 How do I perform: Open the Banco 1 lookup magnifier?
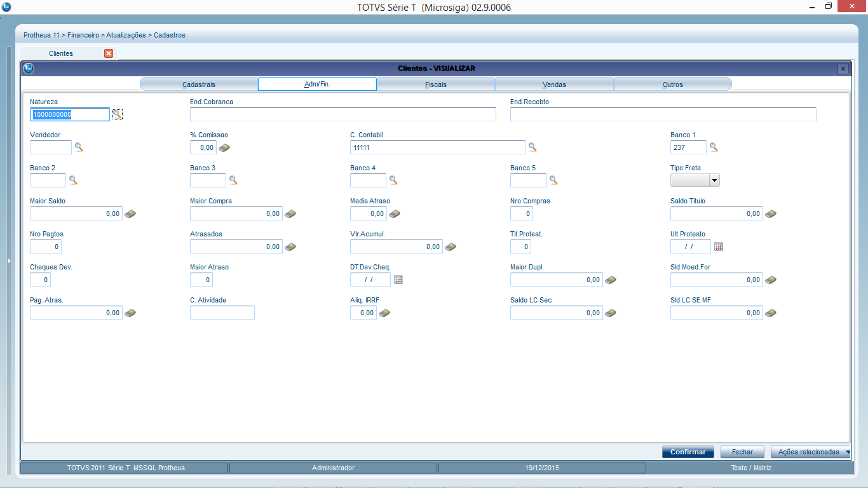[x=714, y=147]
